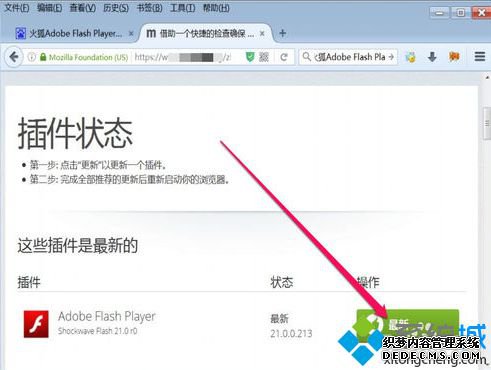Close the 借助一个快捷的检查确保 tab
This screenshot has height=370, width=491.
pyautogui.click(x=262, y=33)
